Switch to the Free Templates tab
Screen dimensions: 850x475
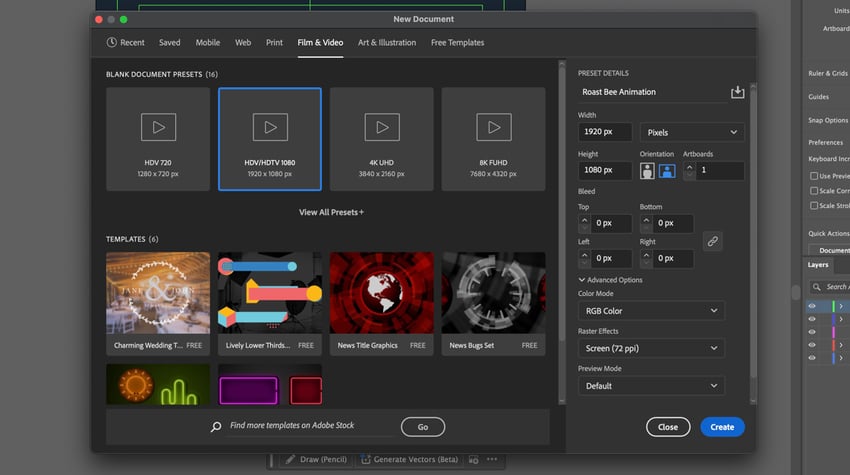pyautogui.click(x=458, y=42)
